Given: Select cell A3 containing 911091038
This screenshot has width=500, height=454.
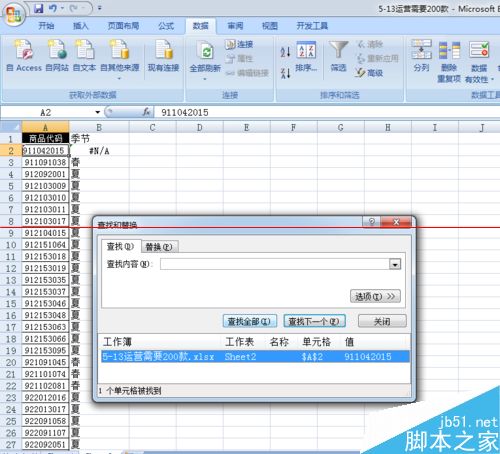Looking at the screenshot, I should tap(46, 162).
